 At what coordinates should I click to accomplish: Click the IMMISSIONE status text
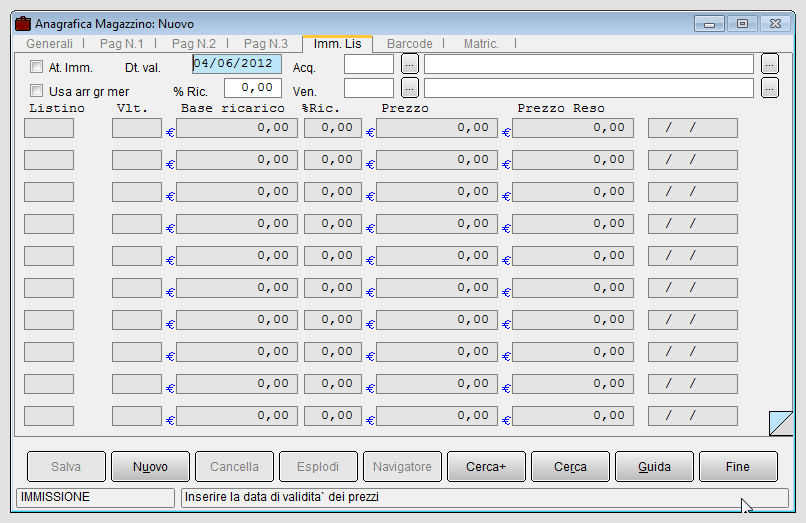pos(56,497)
